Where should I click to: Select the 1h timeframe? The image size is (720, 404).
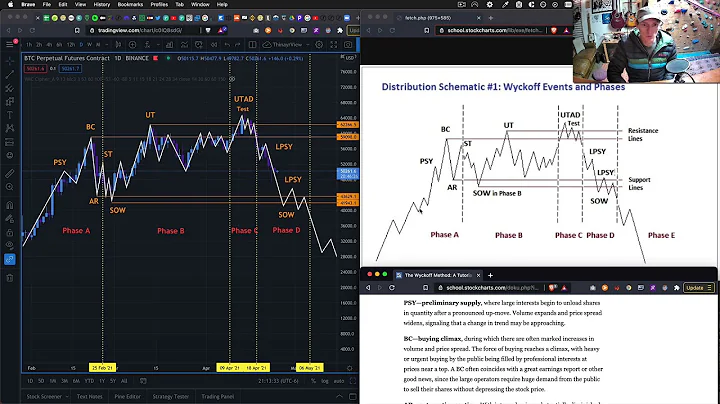coord(29,45)
